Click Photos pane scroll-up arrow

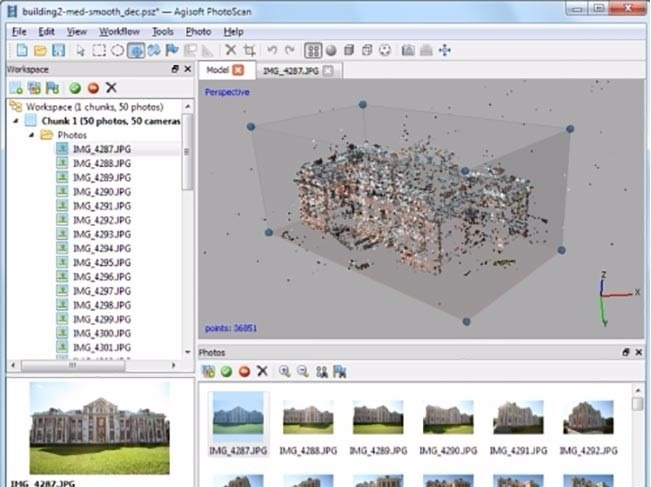[638, 391]
